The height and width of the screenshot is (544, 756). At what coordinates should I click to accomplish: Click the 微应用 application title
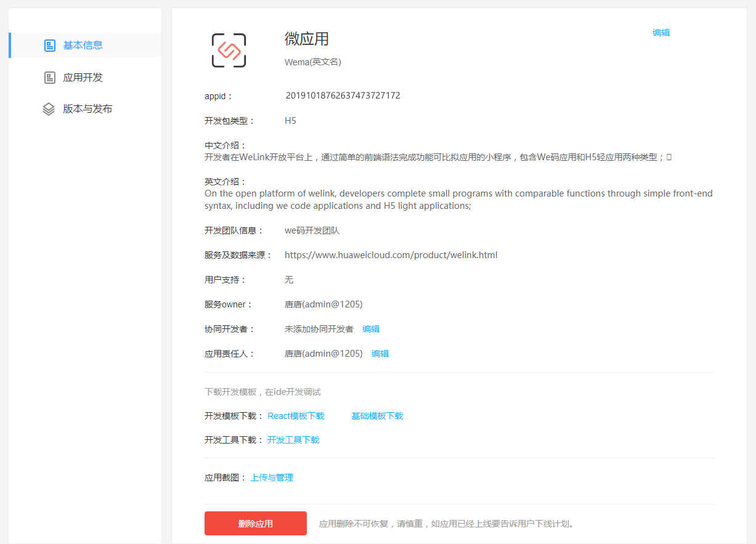(307, 39)
